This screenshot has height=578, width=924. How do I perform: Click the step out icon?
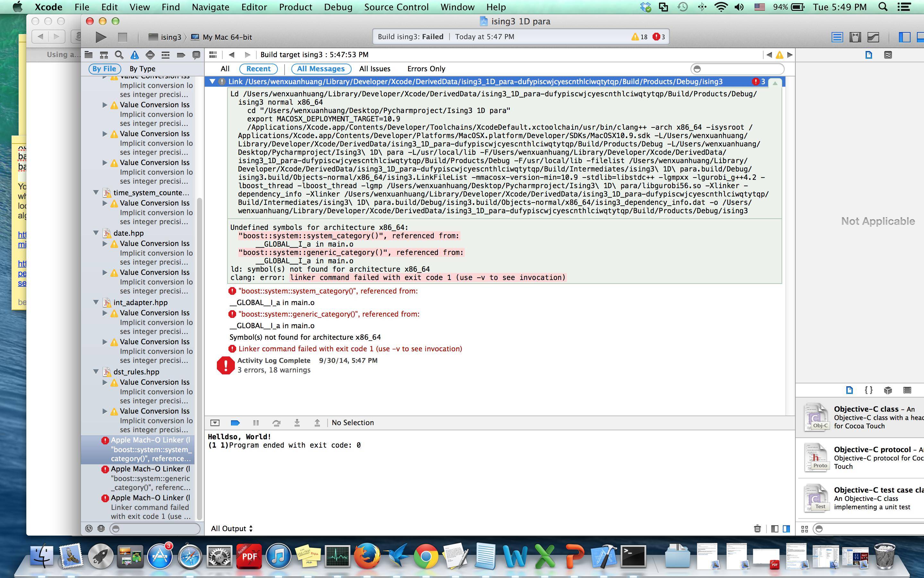pos(317,422)
